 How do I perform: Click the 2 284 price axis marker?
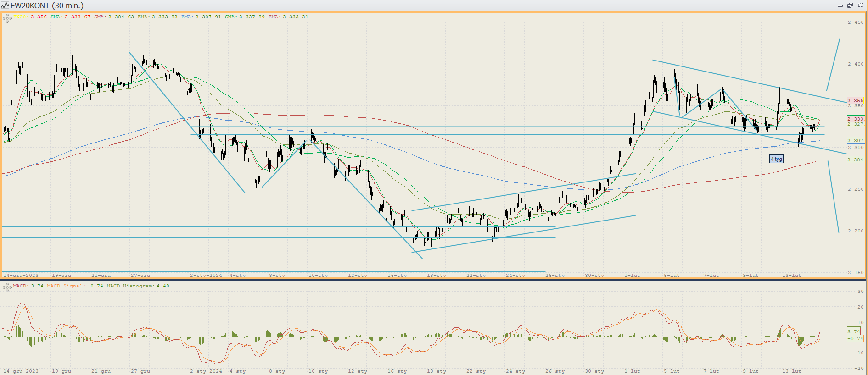coord(855,160)
